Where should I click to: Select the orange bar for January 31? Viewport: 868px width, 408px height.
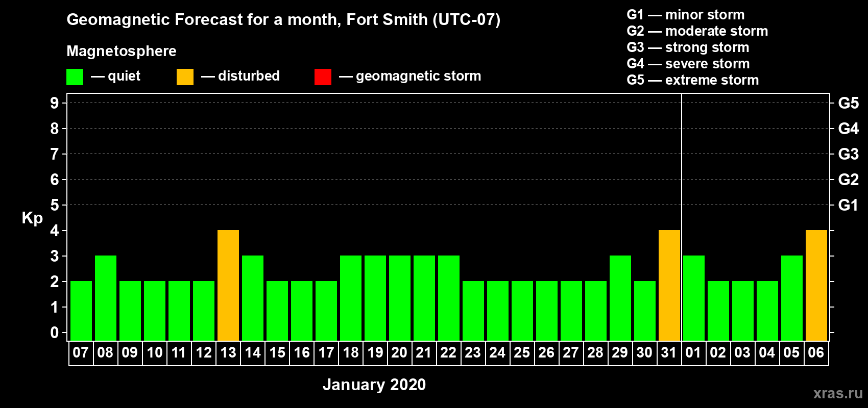[x=669, y=285]
